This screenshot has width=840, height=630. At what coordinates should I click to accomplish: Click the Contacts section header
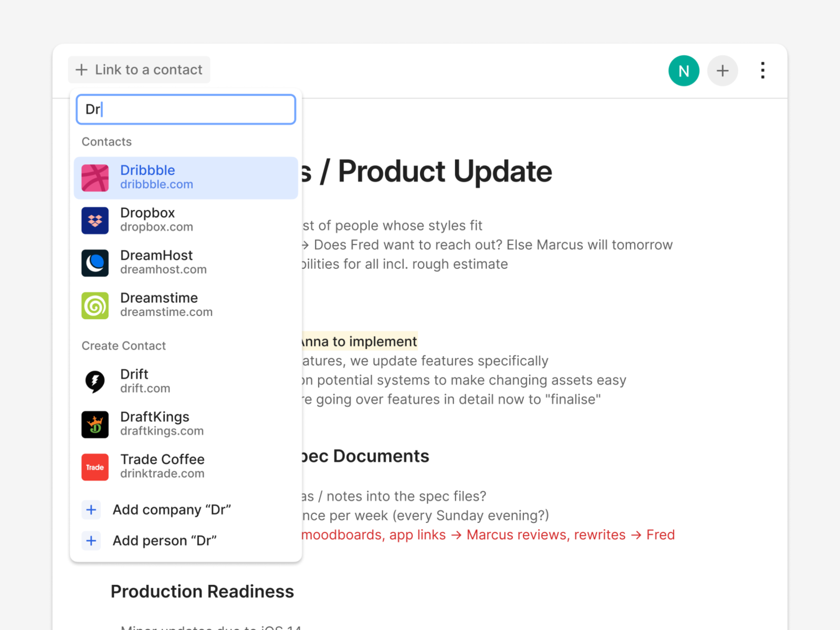pos(107,142)
